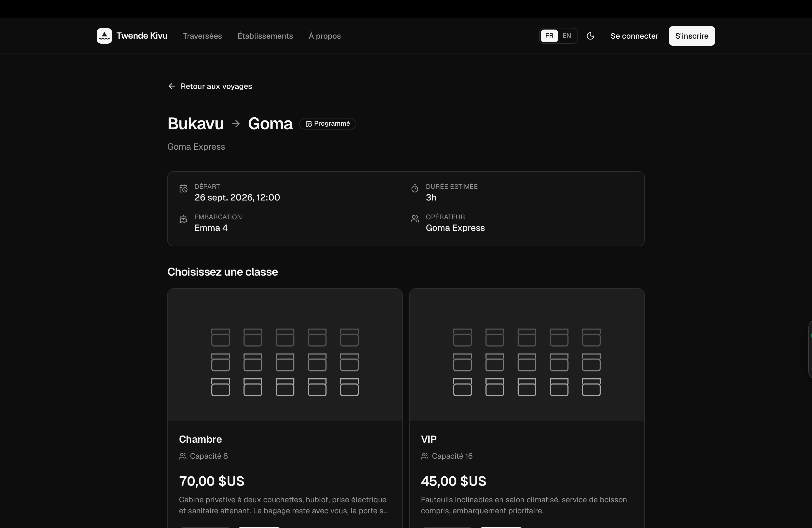Screen dimensions: 812x528
Task: Click the ship icon beside Embarcation
Action: [x=184, y=219]
